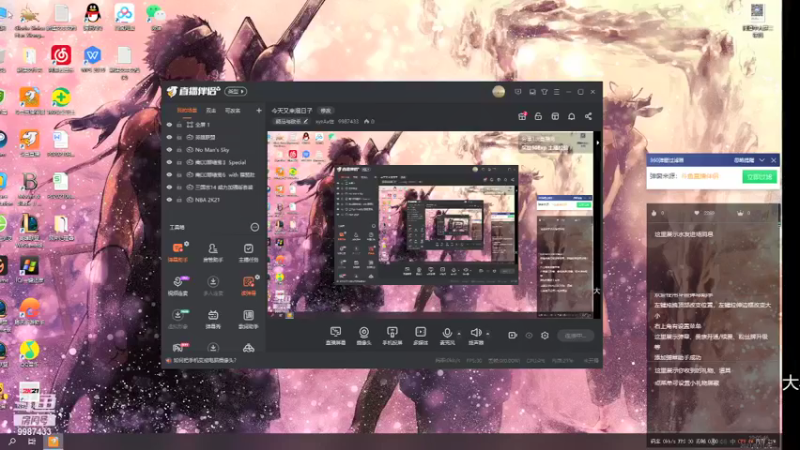Select the 三国志14 source row
800x450 pixels.
click(213, 187)
